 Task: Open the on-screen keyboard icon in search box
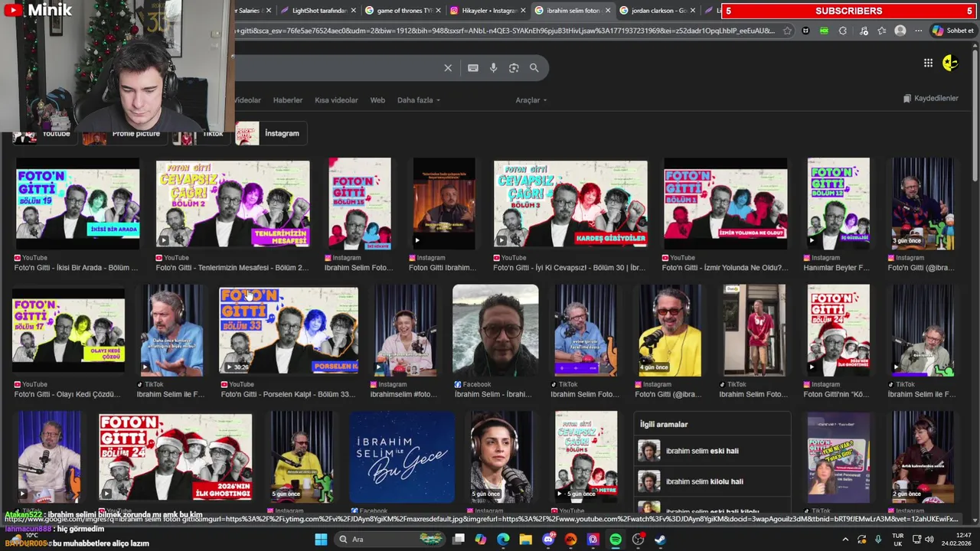click(473, 68)
